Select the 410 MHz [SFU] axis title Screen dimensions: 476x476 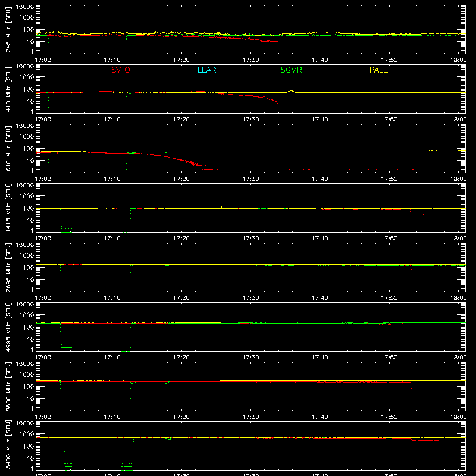tap(8, 89)
